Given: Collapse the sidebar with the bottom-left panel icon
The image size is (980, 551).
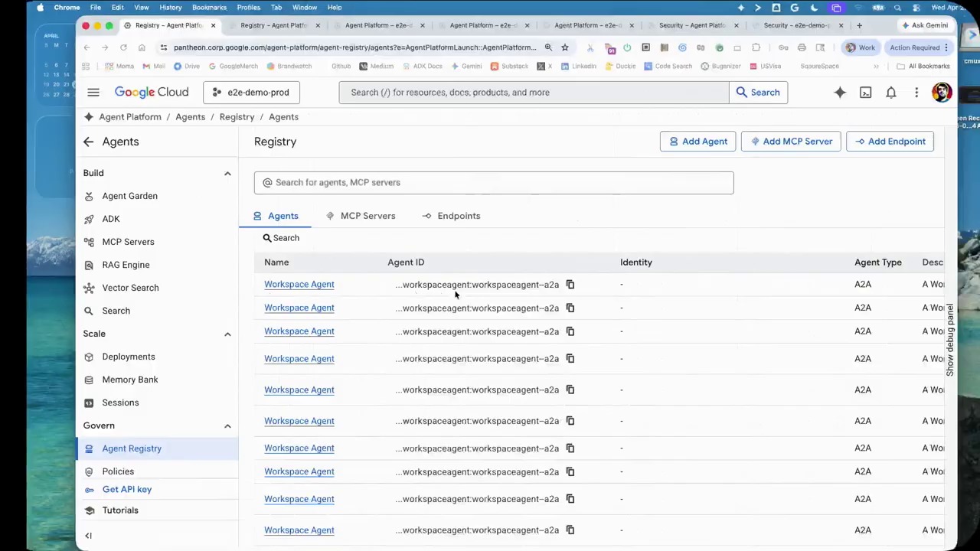Looking at the screenshot, I should 88,536.
